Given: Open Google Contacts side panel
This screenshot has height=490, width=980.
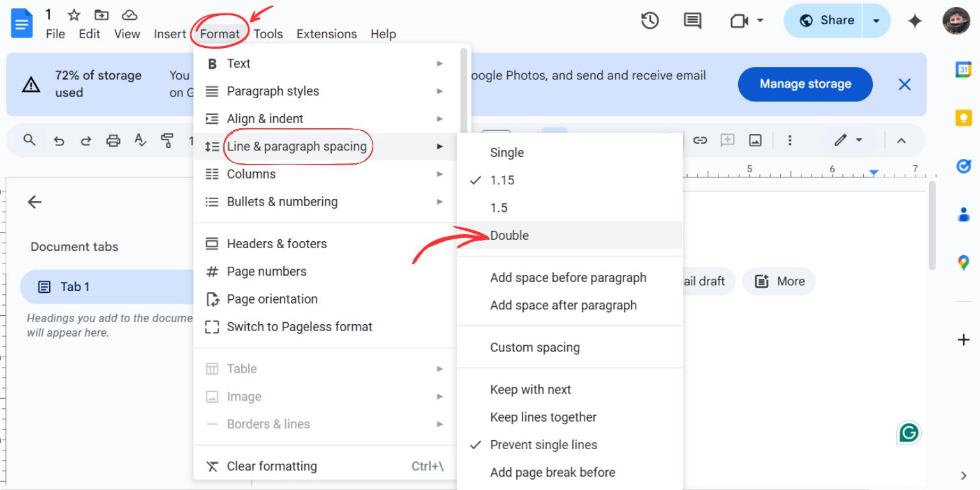Looking at the screenshot, I should pos(963,214).
